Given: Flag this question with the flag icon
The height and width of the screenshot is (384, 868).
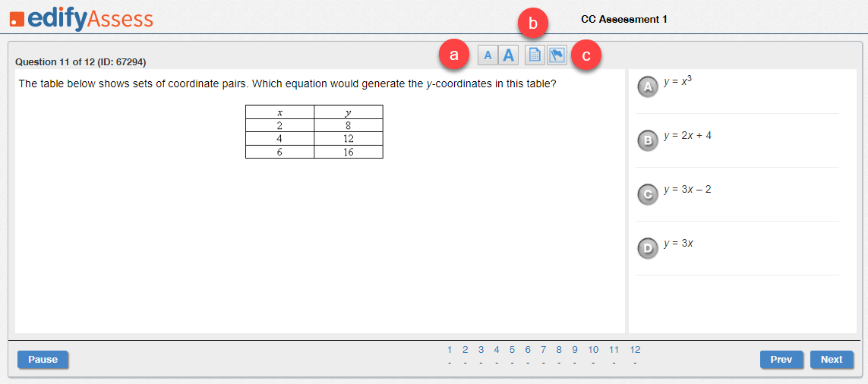Looking at the screenshot, I should (557, 55).
